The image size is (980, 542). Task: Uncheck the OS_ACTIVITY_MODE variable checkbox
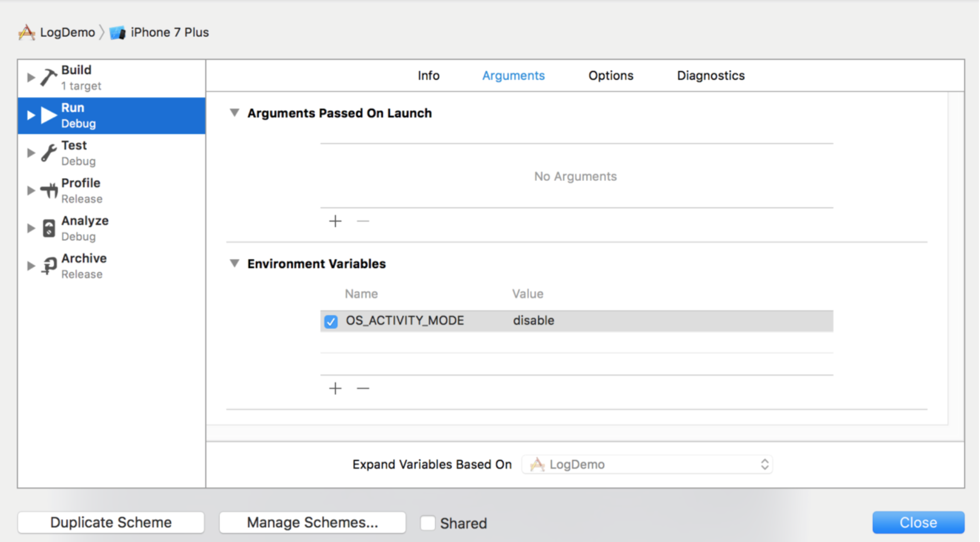tap(331, 322)
